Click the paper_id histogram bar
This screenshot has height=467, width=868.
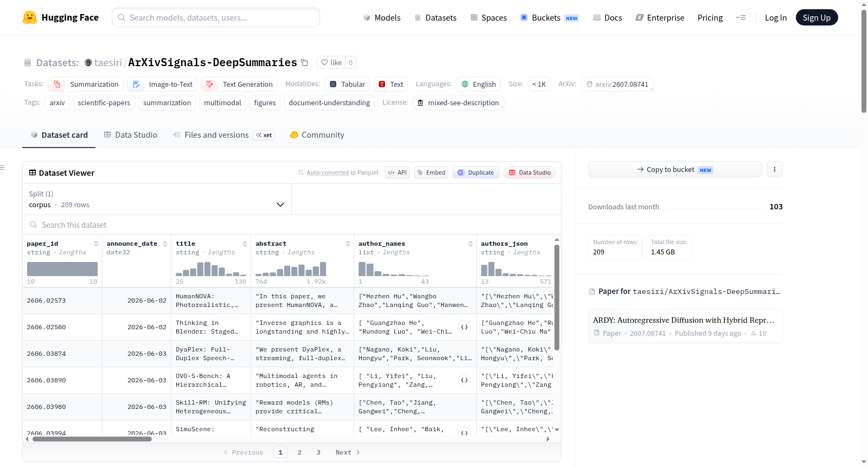[x=62, y=269]
